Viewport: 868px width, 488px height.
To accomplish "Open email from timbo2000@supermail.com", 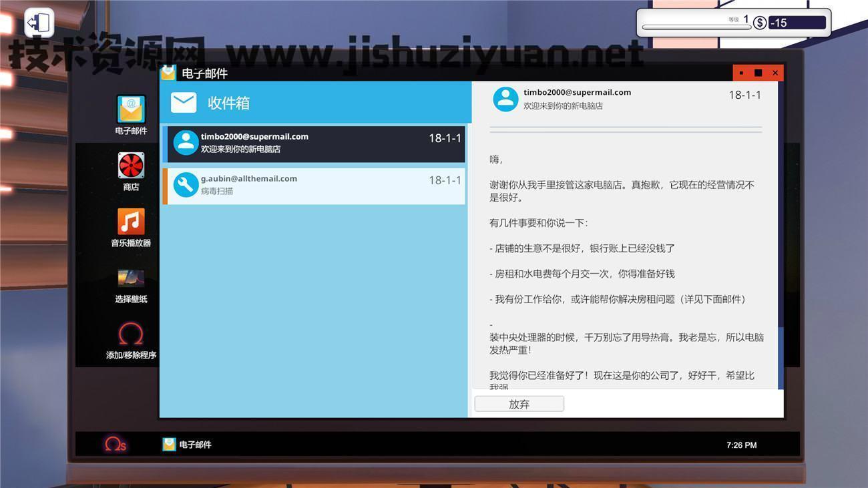I will click(314, 143).
